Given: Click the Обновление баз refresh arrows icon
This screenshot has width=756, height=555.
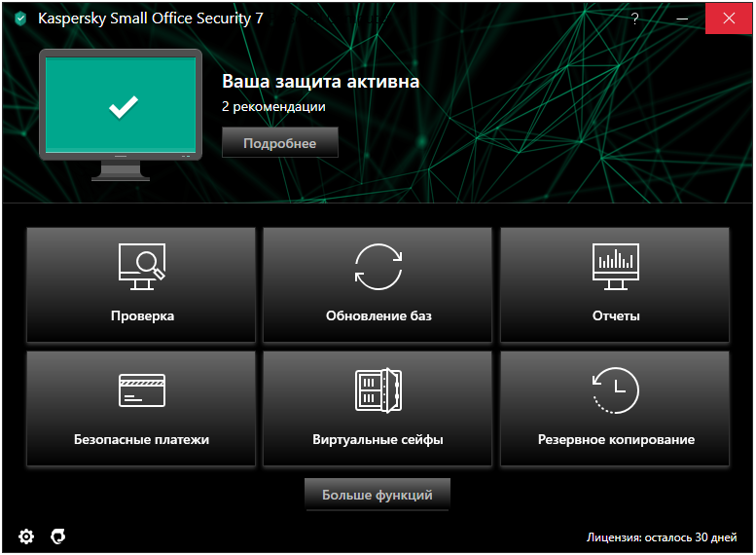Looking at the screenshot, I should tap(378, 267).
